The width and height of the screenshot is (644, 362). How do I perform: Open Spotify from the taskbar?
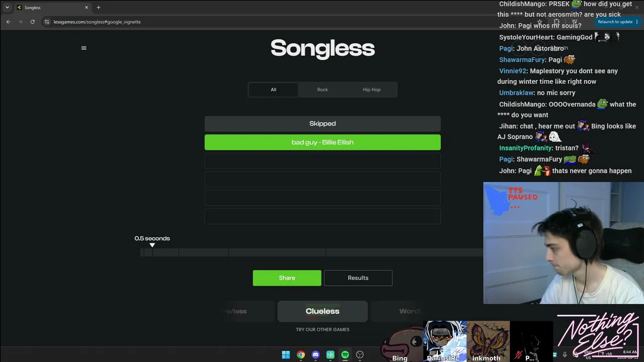tap(345, 355)
